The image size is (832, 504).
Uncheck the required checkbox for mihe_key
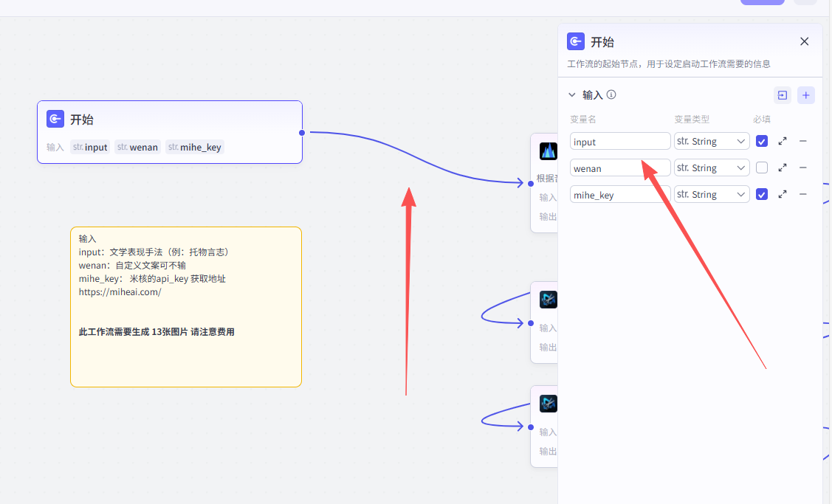(x=762, y=195)
